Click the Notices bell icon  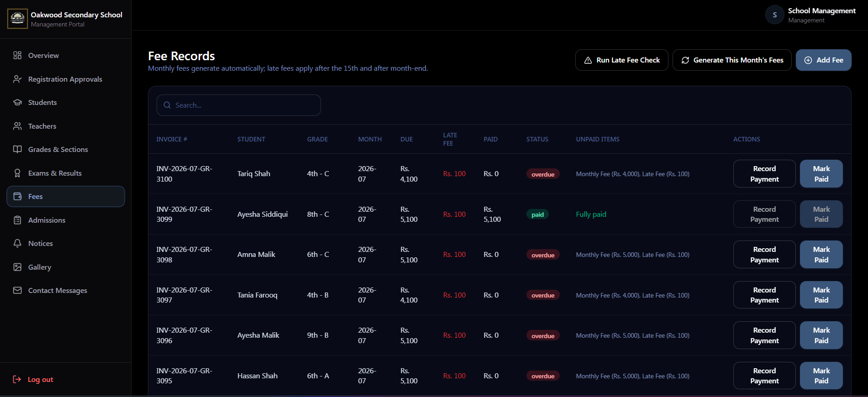click(x=17, y=243)
